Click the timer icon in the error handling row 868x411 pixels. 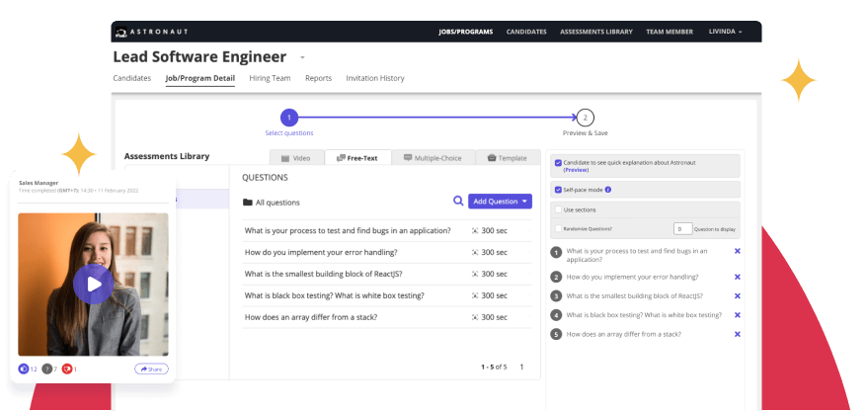[x=474, y=252]
